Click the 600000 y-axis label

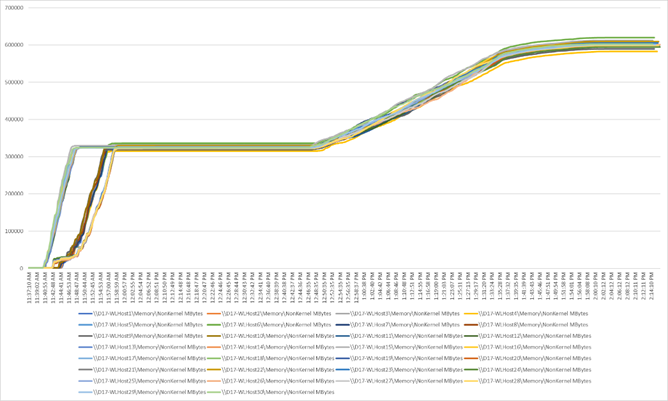coord(14,45)
